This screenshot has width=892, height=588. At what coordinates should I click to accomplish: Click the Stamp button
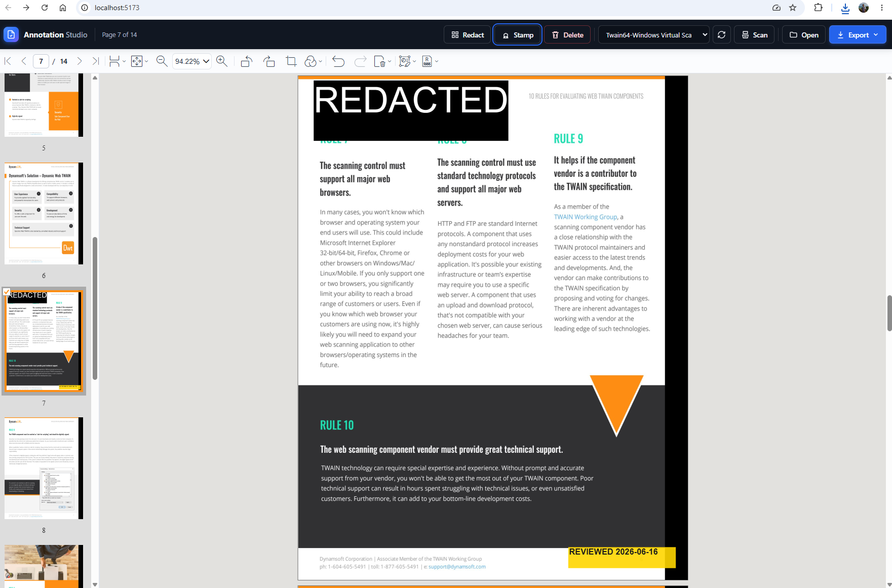pyautogui.click(x=518, y=35)
